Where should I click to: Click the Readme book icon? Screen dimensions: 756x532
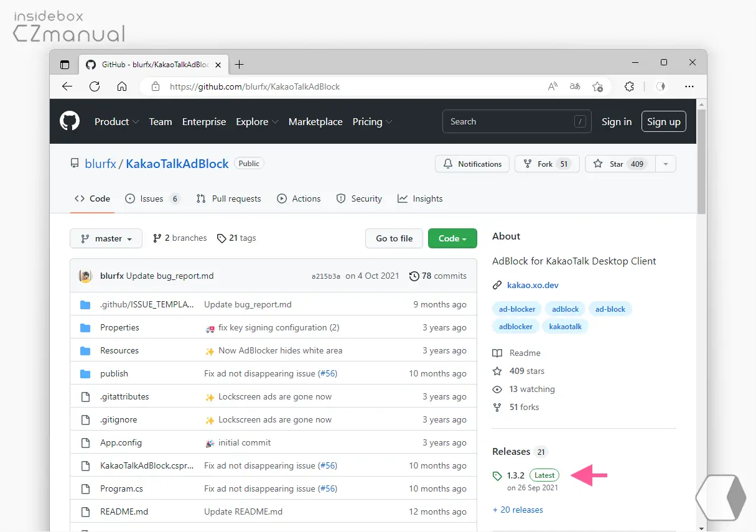[x=497, y=353]
